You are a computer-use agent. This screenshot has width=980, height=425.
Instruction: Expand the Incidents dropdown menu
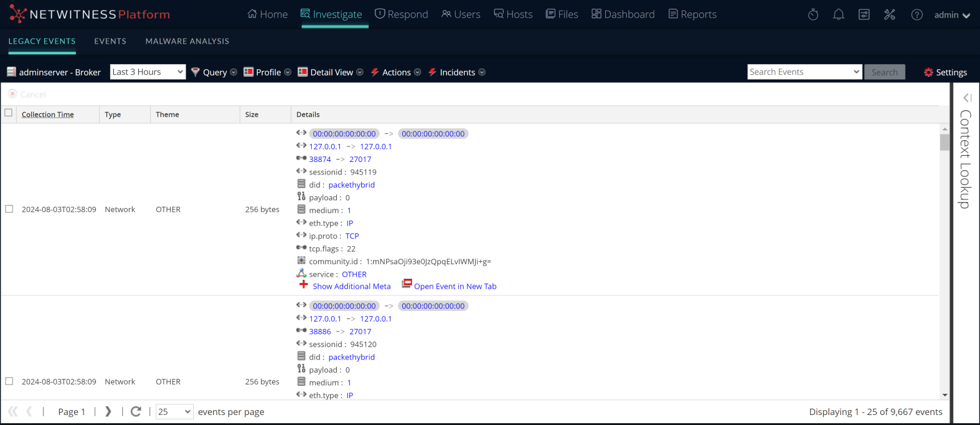[482, 72]
